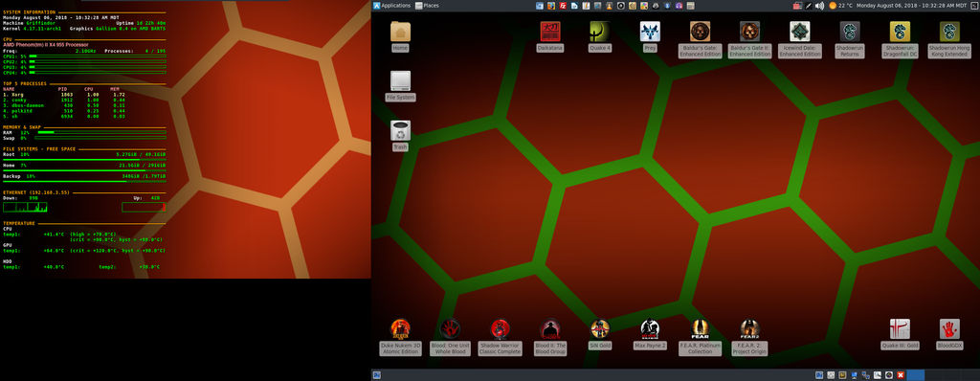Open the Places menu
The image size is (980, 381).
[x=427, y=6]
